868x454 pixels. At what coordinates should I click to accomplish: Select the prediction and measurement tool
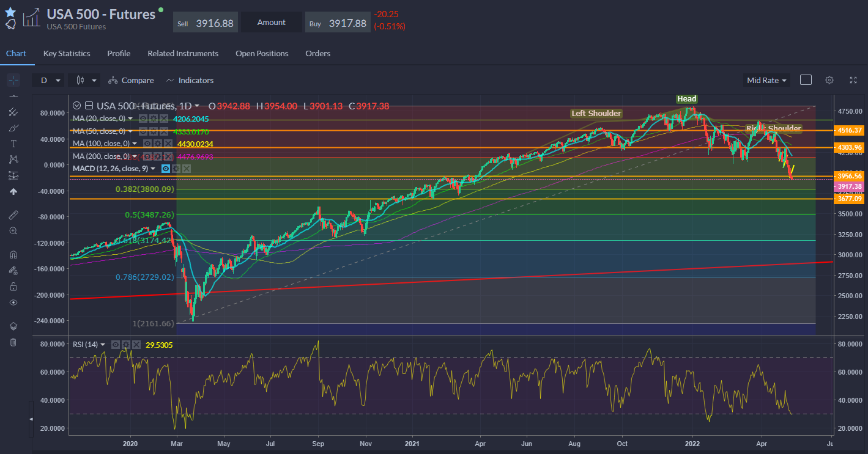[13, 175]
